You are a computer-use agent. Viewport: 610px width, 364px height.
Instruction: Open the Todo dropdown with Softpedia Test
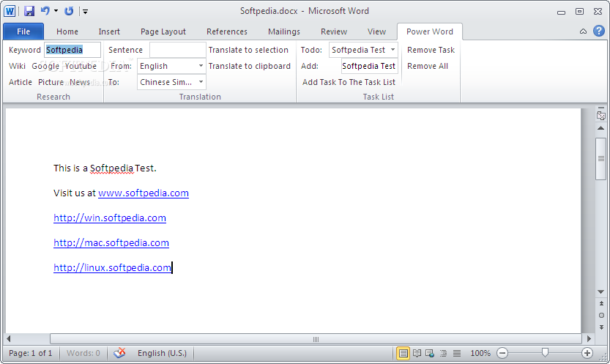363,50
